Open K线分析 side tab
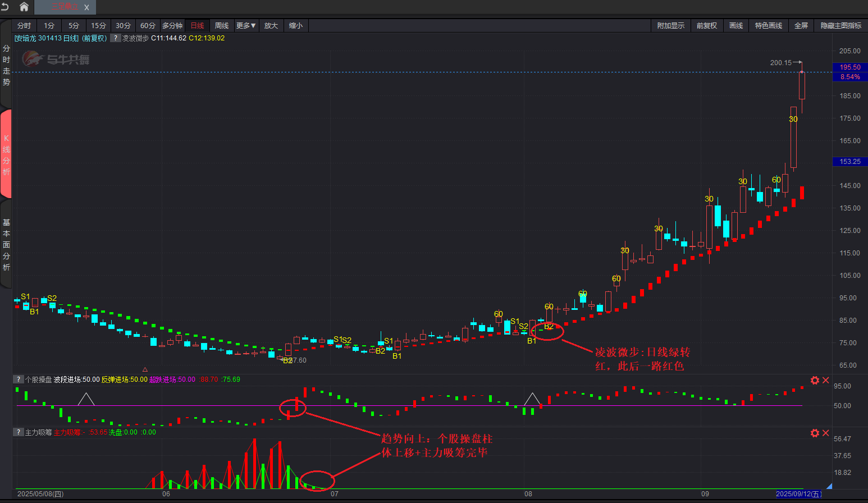 click(6, 155)
